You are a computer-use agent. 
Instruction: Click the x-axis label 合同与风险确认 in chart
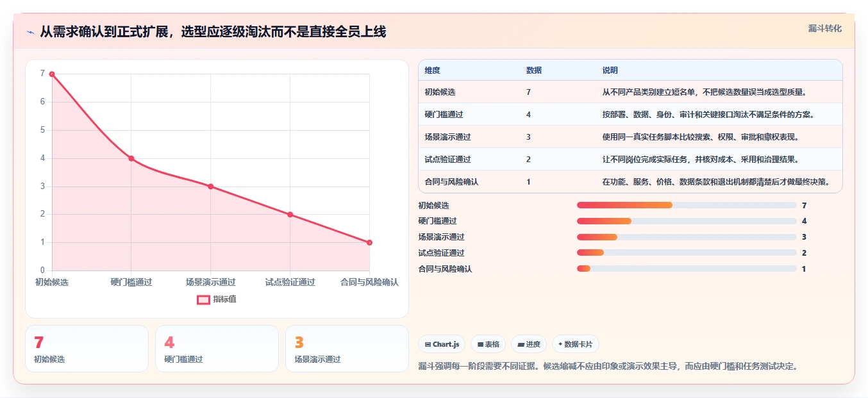[369, 282]
